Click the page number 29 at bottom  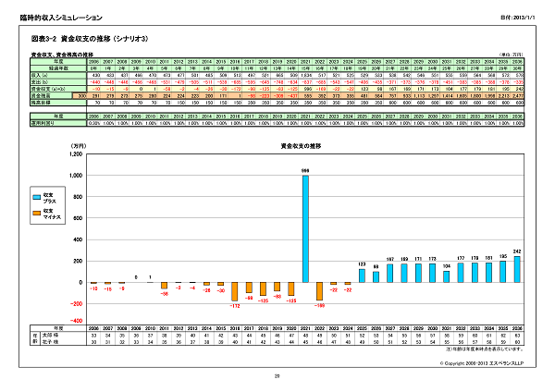(277, 375)
